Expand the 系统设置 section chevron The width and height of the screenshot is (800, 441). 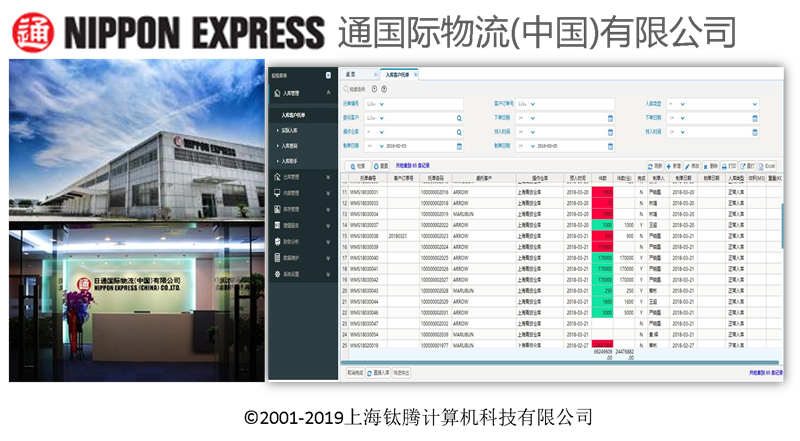pos(328,275)
